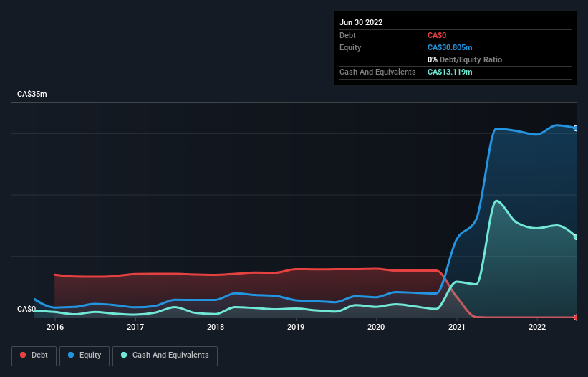Click the 2021 axis label
This screenshot has height=377, width=588.
tap(457, 327)
